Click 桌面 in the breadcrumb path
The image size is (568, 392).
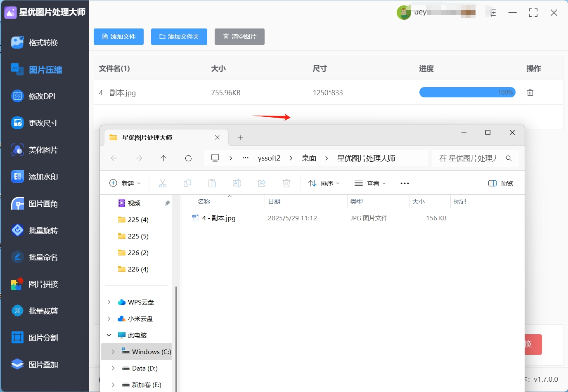[309, 158]
